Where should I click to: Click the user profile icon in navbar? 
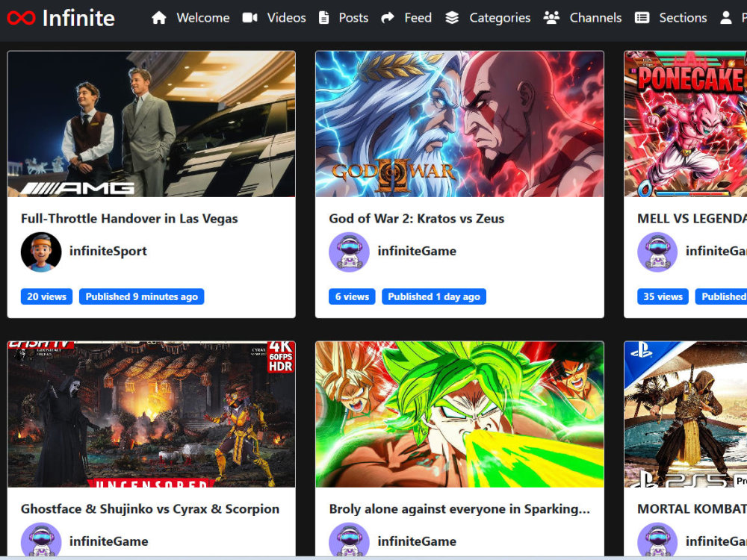[725, 18]
